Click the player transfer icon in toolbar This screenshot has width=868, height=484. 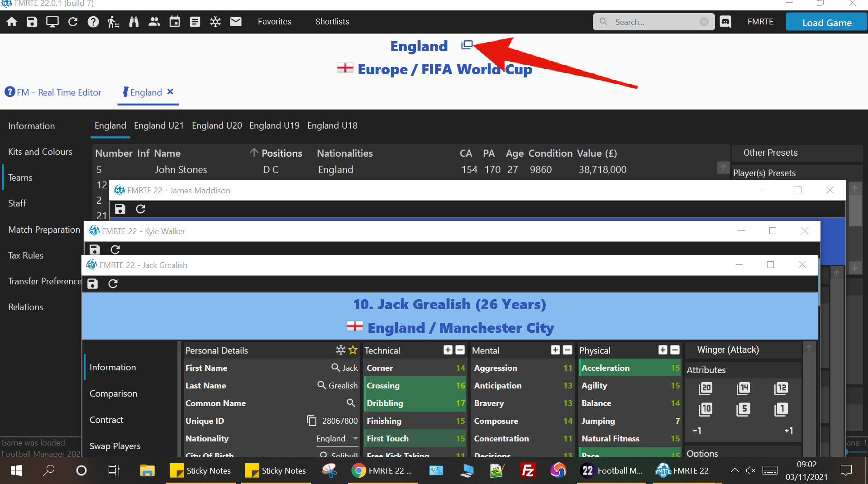coord(113,22)
